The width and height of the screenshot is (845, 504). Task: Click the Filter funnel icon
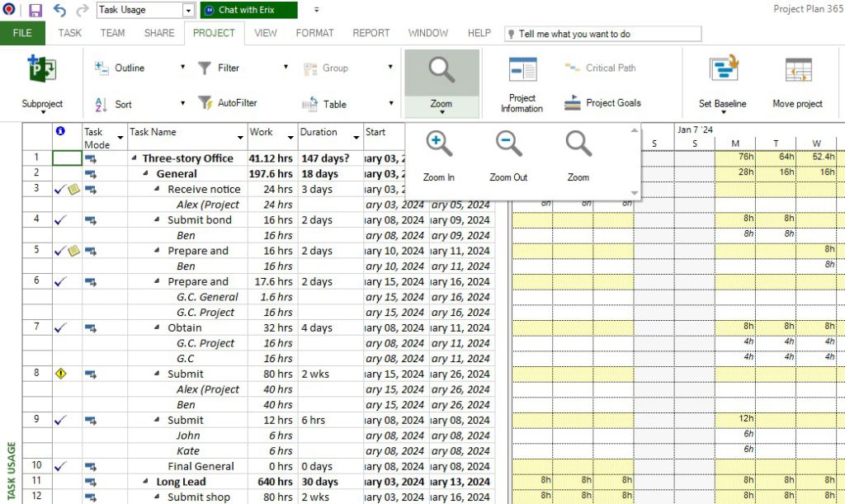pyautogui.click(x=205, y=68)
